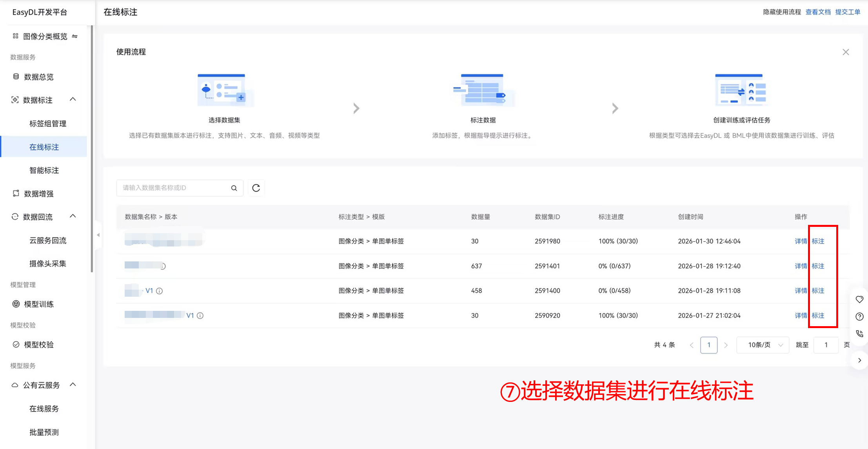
Task: Click the question mark help icon
Action: click(859, 316)
